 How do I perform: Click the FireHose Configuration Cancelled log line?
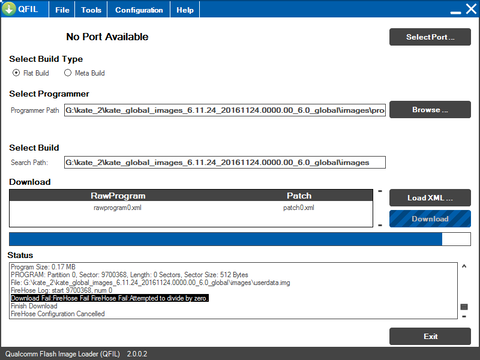tap(58, 314)
